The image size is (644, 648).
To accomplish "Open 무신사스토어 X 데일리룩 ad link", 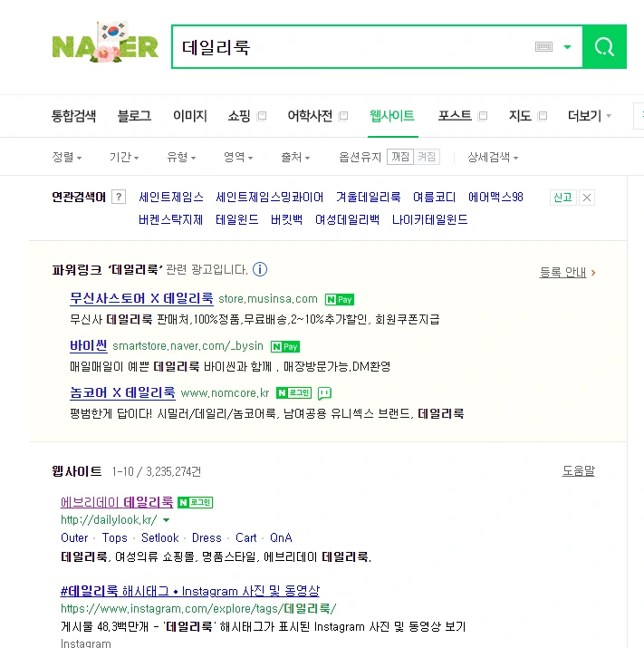I will click(141, 298).
